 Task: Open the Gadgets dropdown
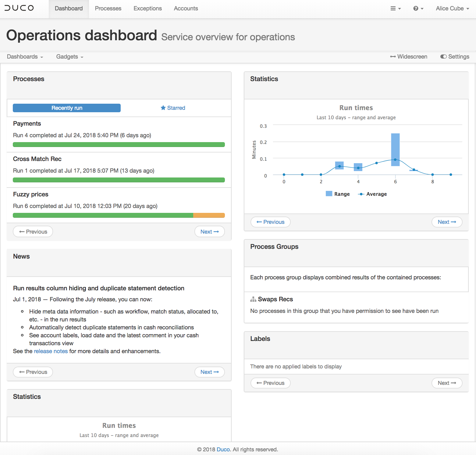point(69,56)
